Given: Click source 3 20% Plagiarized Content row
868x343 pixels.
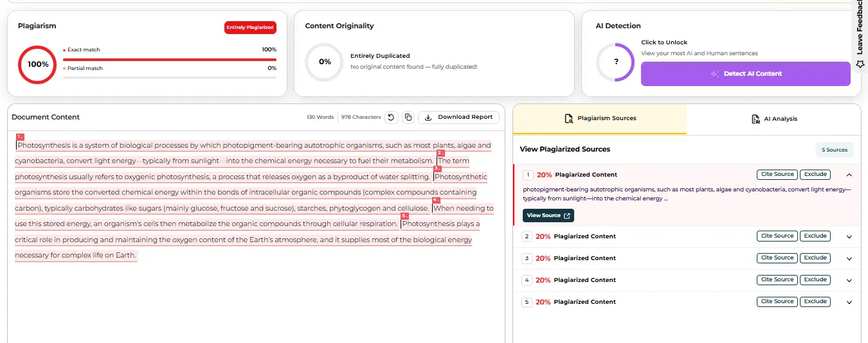Looking at the screenshot, I should [x=687, y=258].
